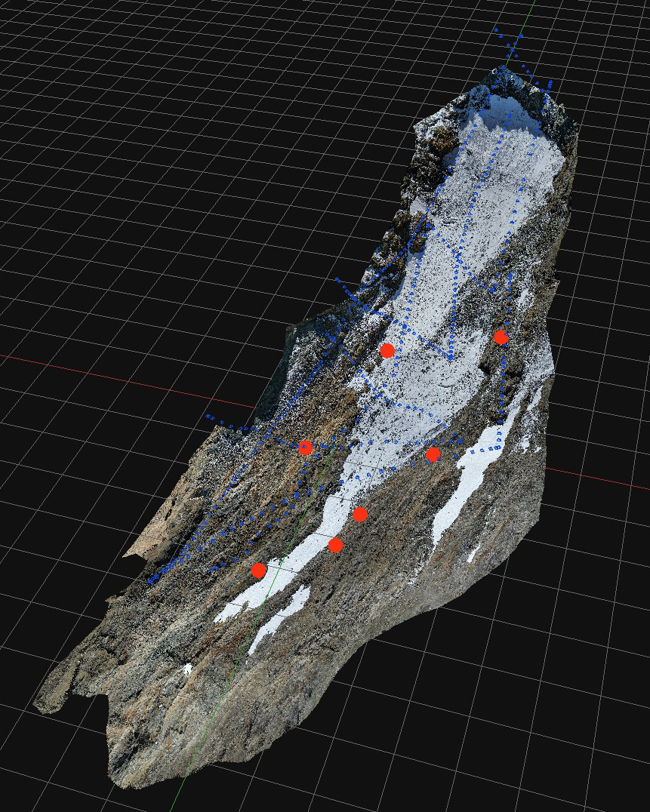
Task: Select the red marker on the left rocky ridge
Action: [305, 446]
